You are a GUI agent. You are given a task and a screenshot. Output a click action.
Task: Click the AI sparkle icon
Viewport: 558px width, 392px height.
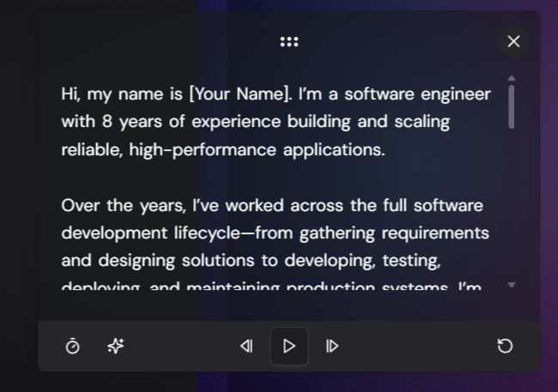[116, 346]
